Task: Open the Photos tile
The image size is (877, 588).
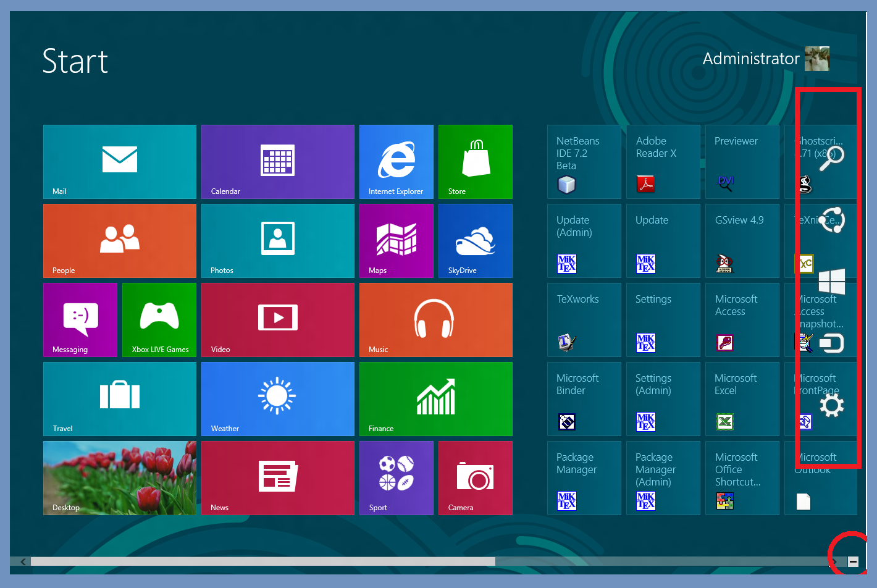Action: coord(278,241)
